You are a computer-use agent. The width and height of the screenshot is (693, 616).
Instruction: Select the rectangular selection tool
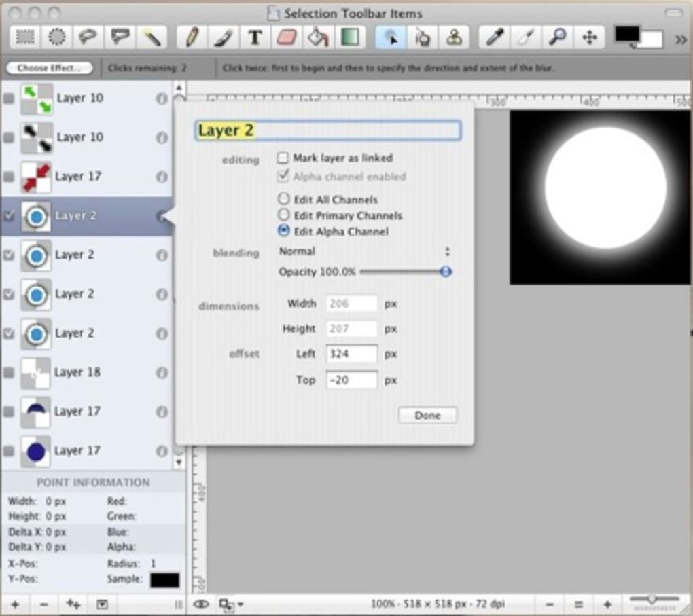(x=25, y=37)
